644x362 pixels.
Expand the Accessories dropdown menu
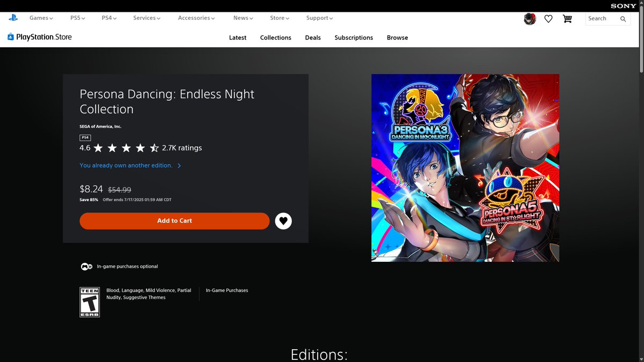click(196, 18)
